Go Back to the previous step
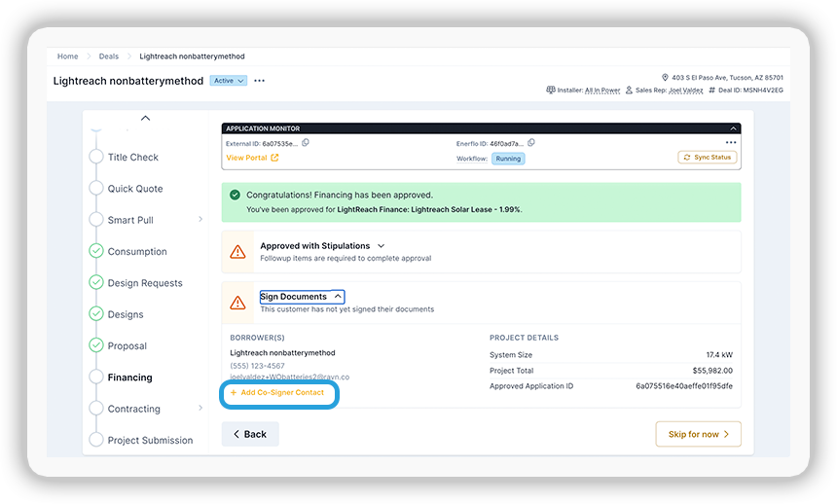 point(250,434)
